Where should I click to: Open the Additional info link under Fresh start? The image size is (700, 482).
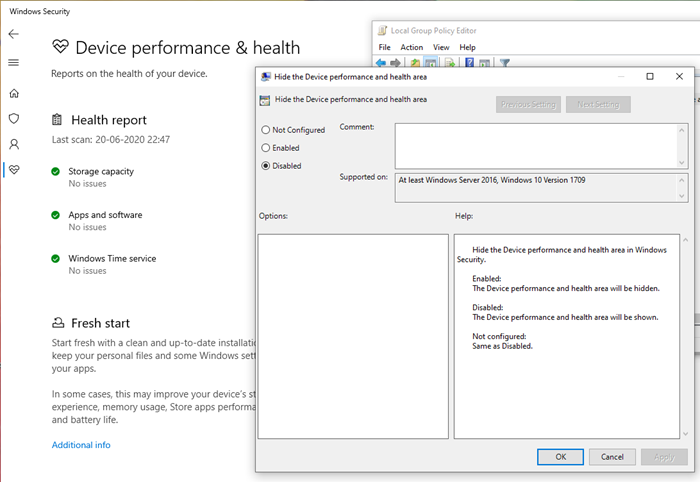pos(81,445)
